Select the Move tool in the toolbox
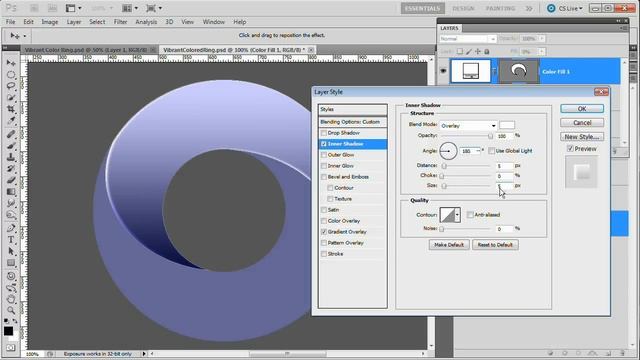 click(x=11, y=63)
